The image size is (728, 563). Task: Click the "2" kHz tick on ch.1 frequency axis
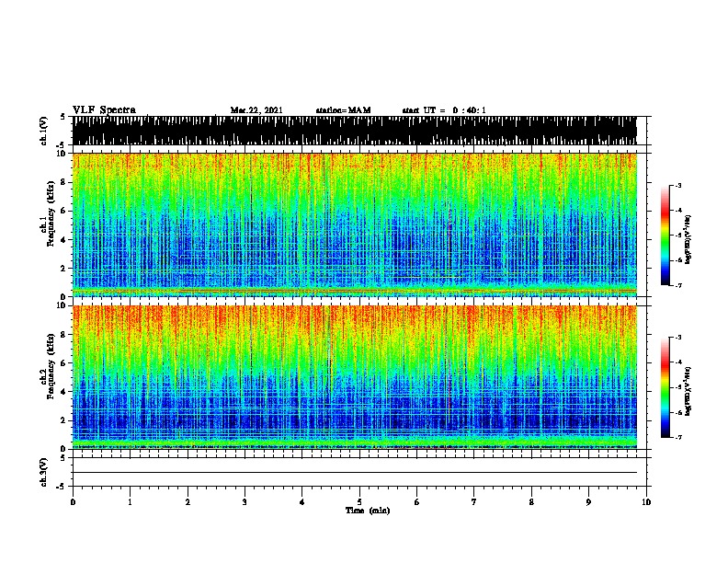(x=64, y=268)
